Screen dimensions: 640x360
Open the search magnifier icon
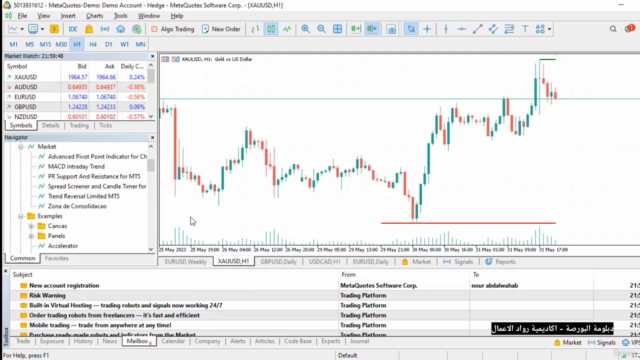(x=613, y=29)
